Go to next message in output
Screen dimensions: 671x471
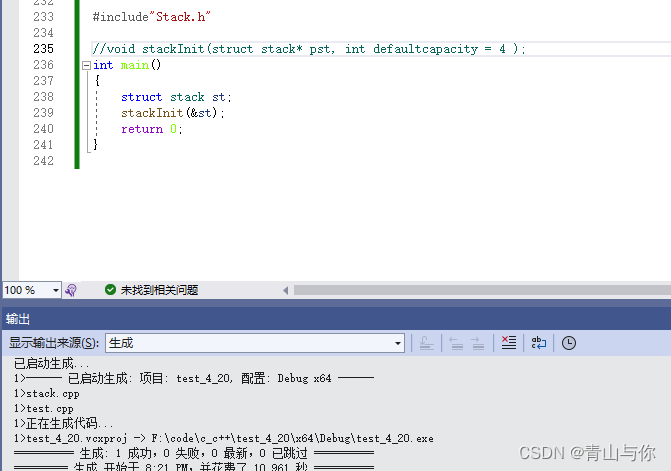tap(478, 343)
